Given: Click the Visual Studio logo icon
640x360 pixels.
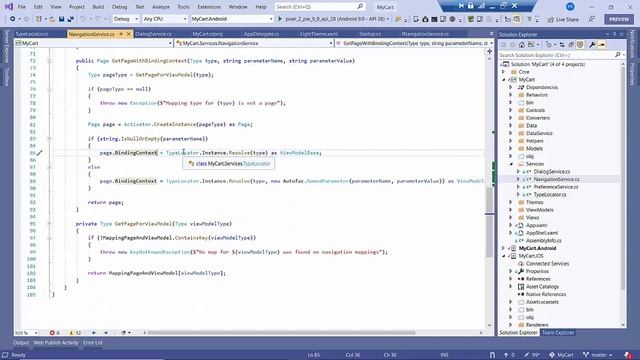Looking at the screenshot, I should coord(8,7).
